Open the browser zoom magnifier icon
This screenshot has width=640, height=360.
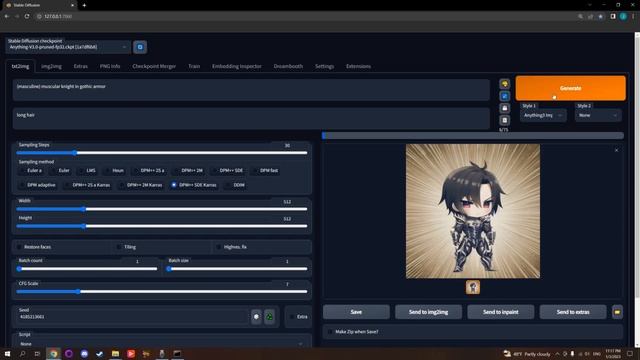click(580, 16)
